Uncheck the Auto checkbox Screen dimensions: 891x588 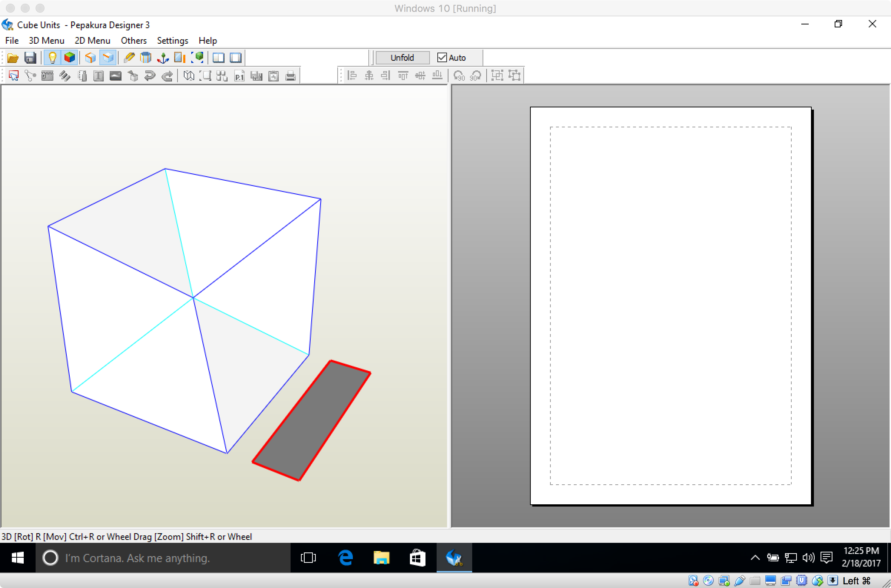(x=442, y=58)
